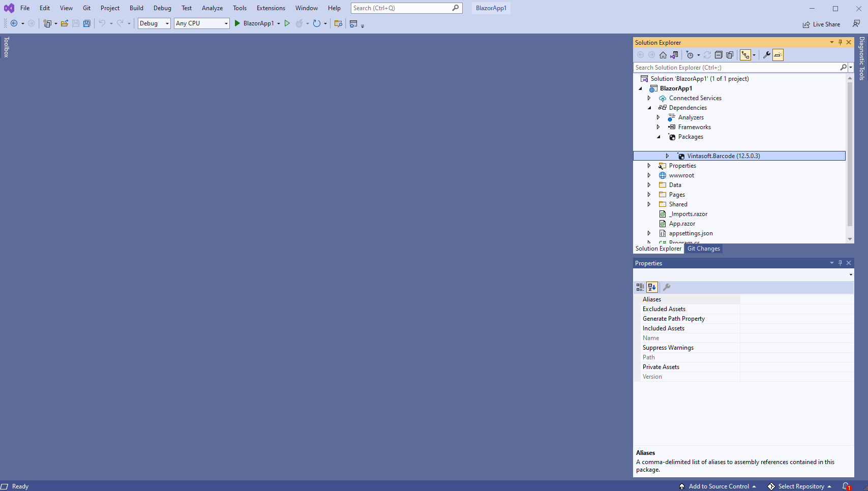Click the Open File folder icon
868x491 pixels.
point(65,23)
